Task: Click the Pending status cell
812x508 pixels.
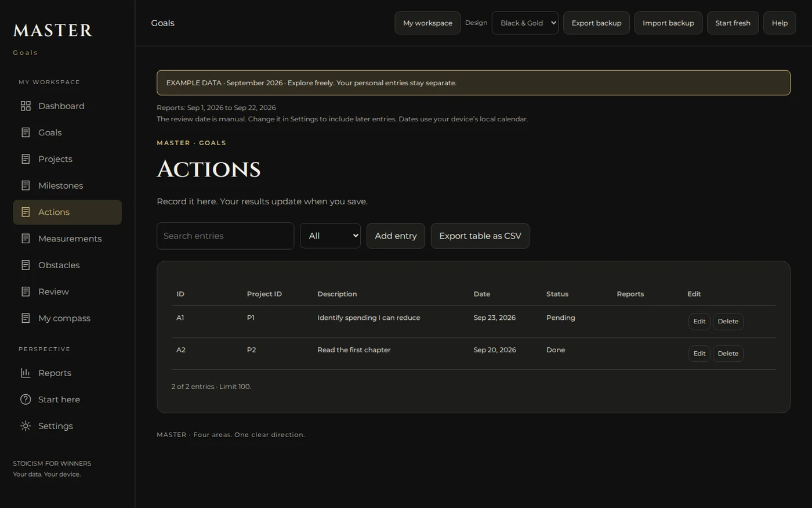Action: [x=560, y=318]
